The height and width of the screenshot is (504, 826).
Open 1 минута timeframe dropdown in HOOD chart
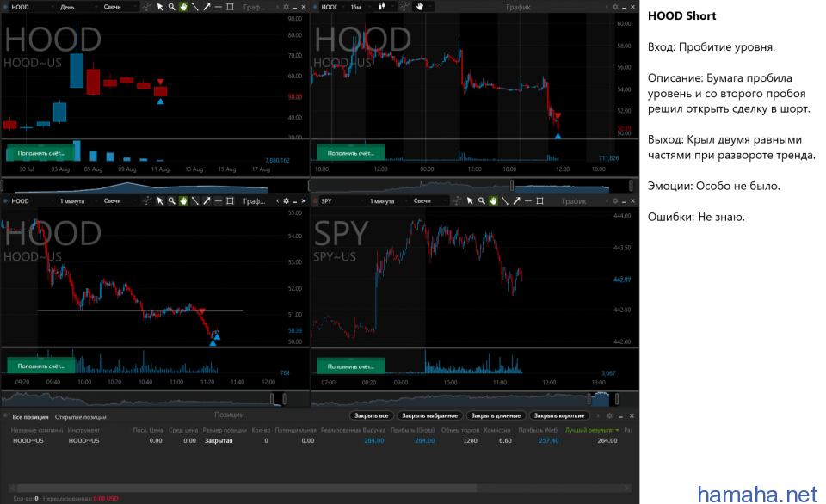(x=78, y=200)
